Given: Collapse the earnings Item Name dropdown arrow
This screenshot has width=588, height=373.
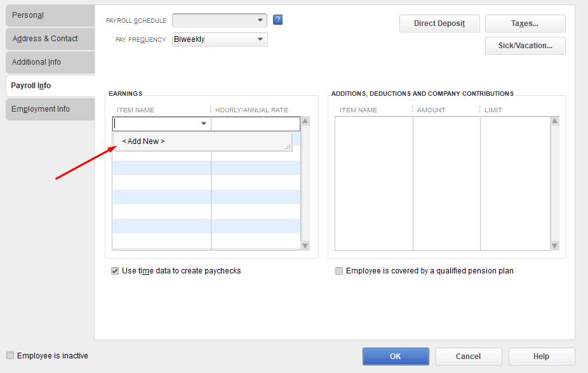Looking at the screenshot, I should click(204, 124).
